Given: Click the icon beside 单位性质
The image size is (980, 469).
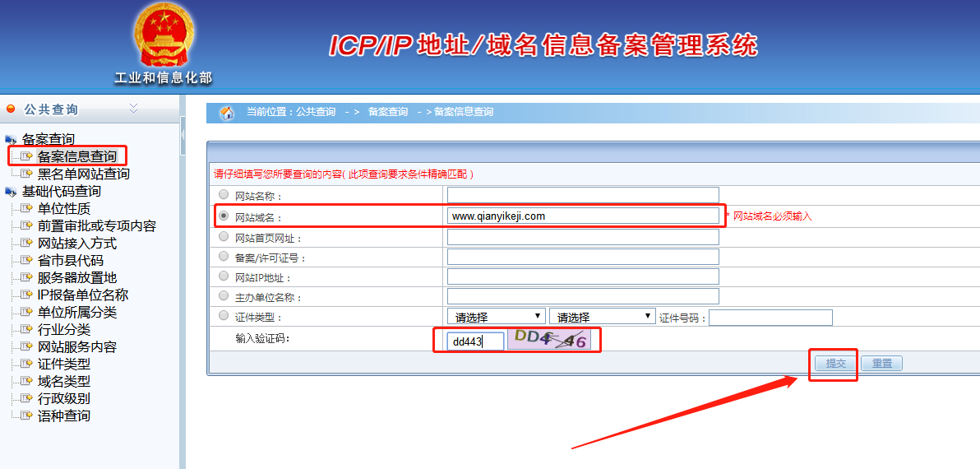Looking at the screenshot, I should pyautogui.click(x=26, y=208).
